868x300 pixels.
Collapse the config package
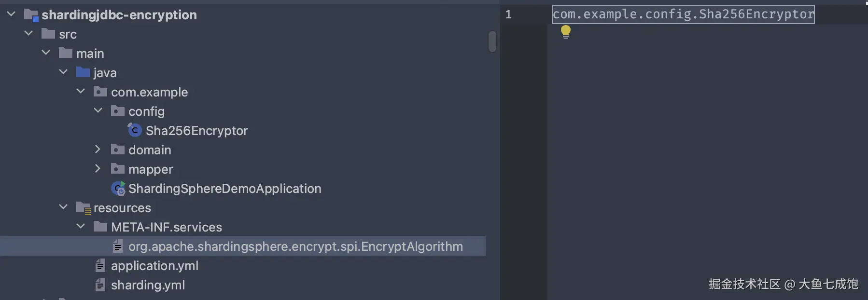[98, 111]
